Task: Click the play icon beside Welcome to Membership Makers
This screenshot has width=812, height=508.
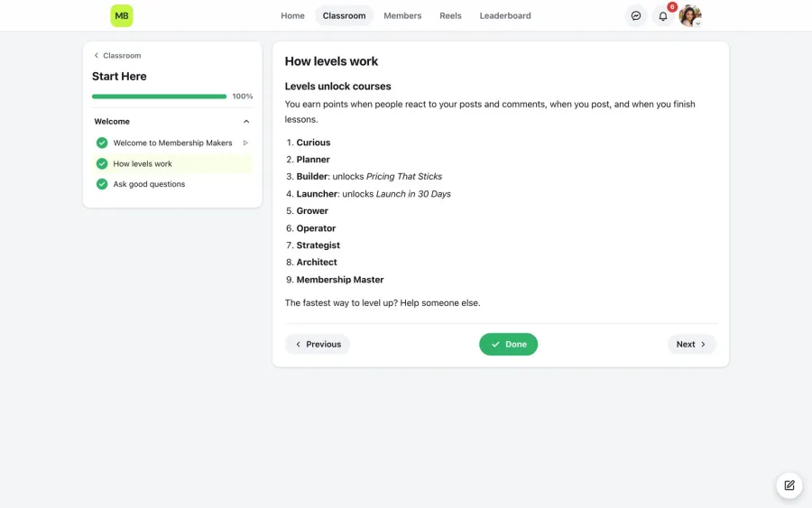Action: click(245, 143)
